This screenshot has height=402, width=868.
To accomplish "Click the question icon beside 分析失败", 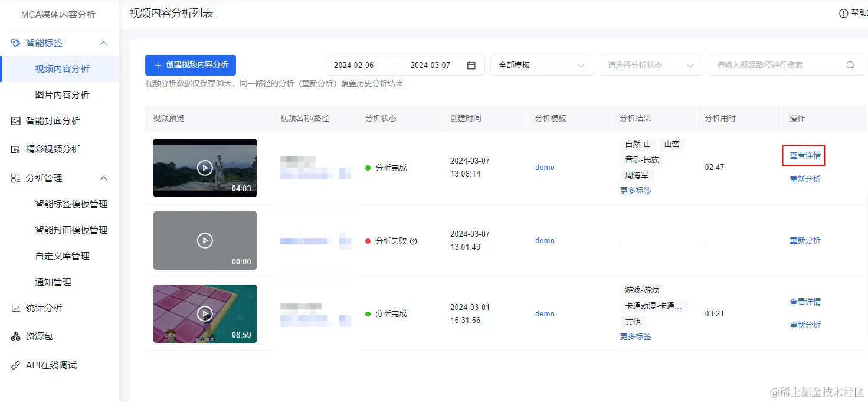I will pyautogui.click(x=414, y=241).
